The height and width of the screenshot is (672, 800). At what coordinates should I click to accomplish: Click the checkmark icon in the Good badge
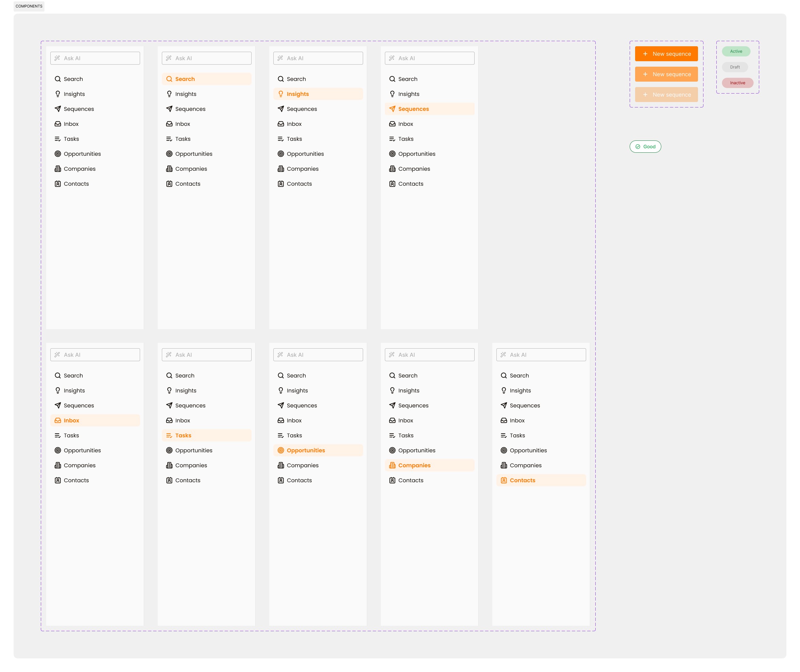click(638, 147)
